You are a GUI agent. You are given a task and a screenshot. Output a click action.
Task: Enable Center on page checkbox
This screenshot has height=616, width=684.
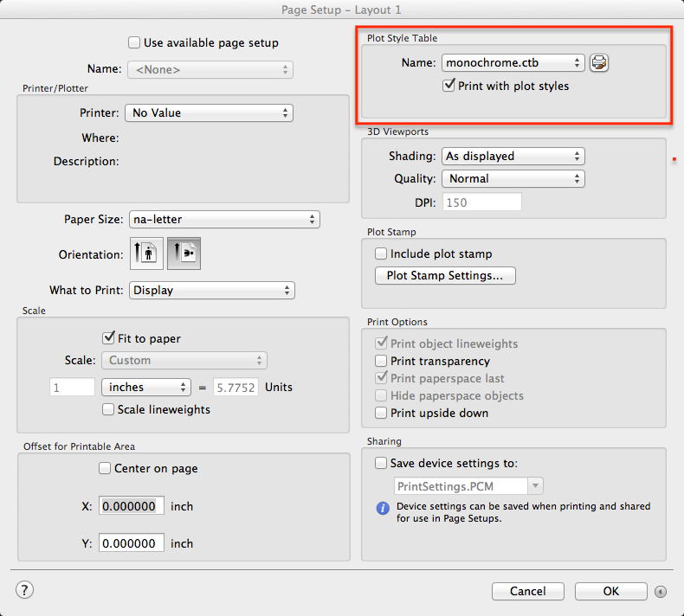(x=106, y=468)
